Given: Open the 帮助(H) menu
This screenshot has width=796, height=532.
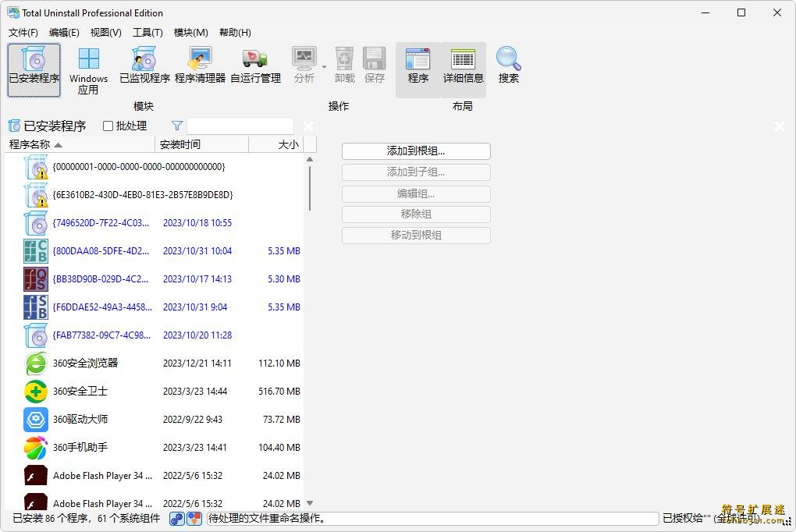Looking at the screenshot, I should point(235,33).
